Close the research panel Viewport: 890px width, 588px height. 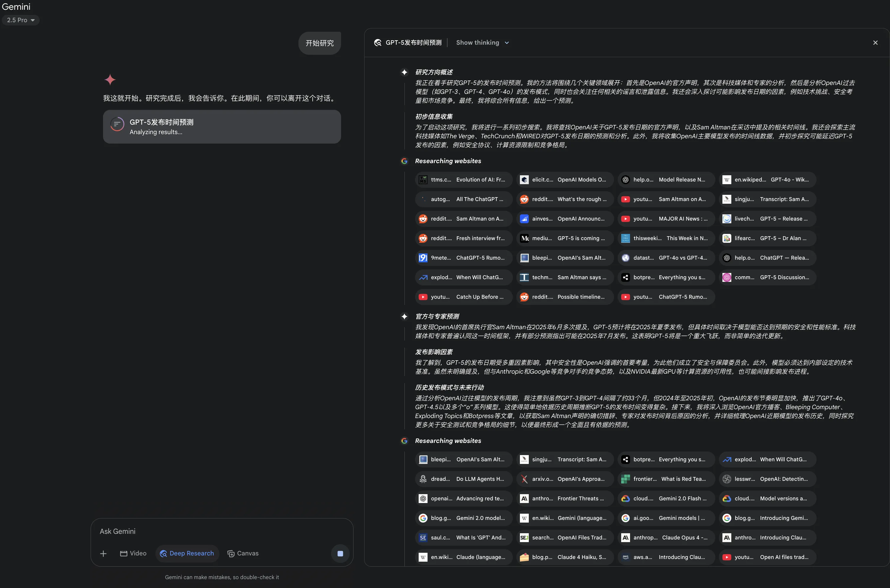point(875,43)
